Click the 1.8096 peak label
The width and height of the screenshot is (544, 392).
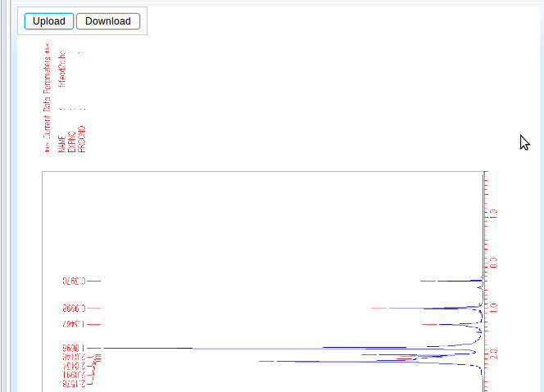[x=73, y=349]
